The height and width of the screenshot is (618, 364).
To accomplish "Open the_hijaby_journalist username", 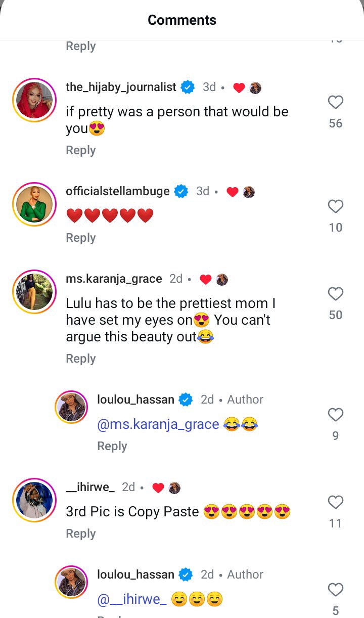I will click(121, 87).
